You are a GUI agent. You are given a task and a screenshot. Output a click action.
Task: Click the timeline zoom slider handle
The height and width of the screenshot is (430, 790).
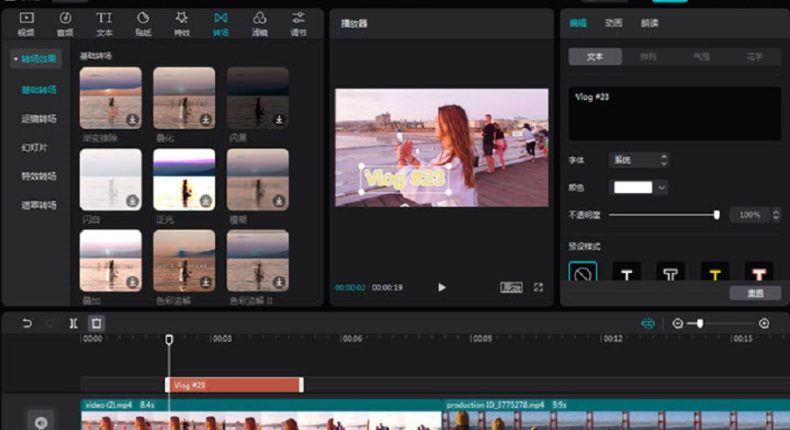coord(700,324)
